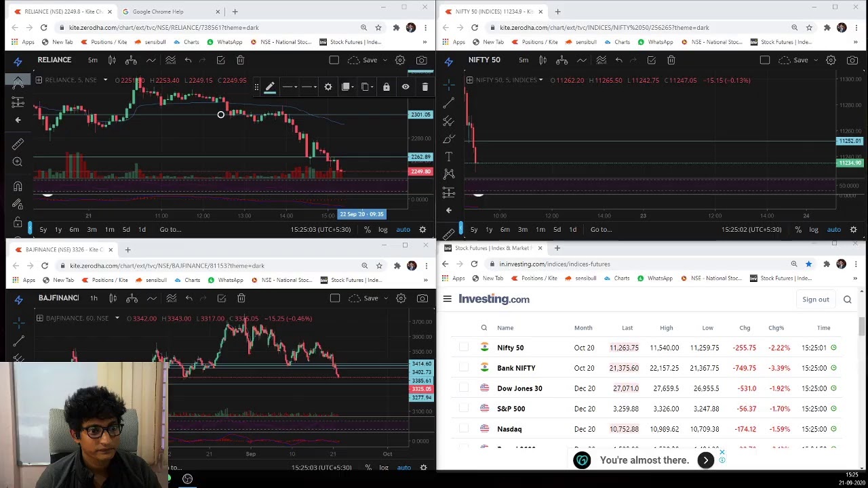Open Investing.com hamburger menu

coord(448,299)
